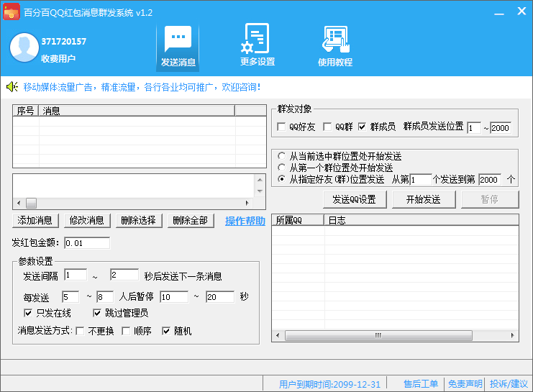Click the message box horizontal scroll right arrow

click(x=247, y=203)
